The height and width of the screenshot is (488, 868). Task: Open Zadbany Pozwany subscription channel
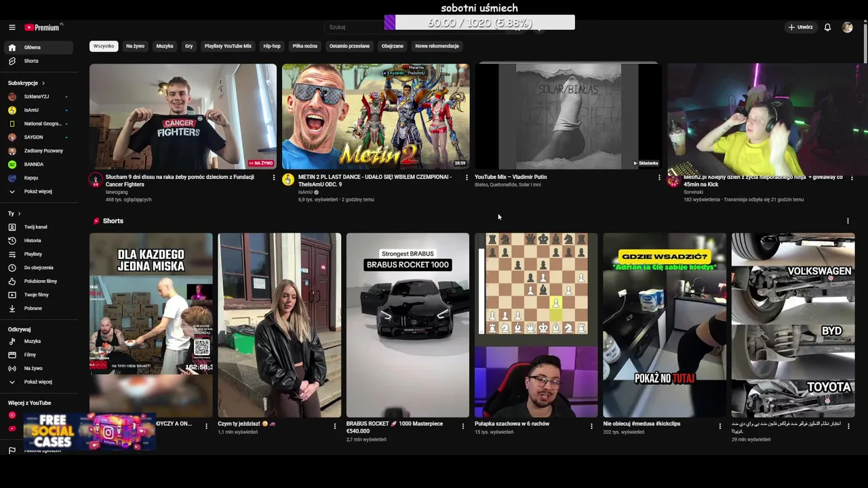(37, 150)
